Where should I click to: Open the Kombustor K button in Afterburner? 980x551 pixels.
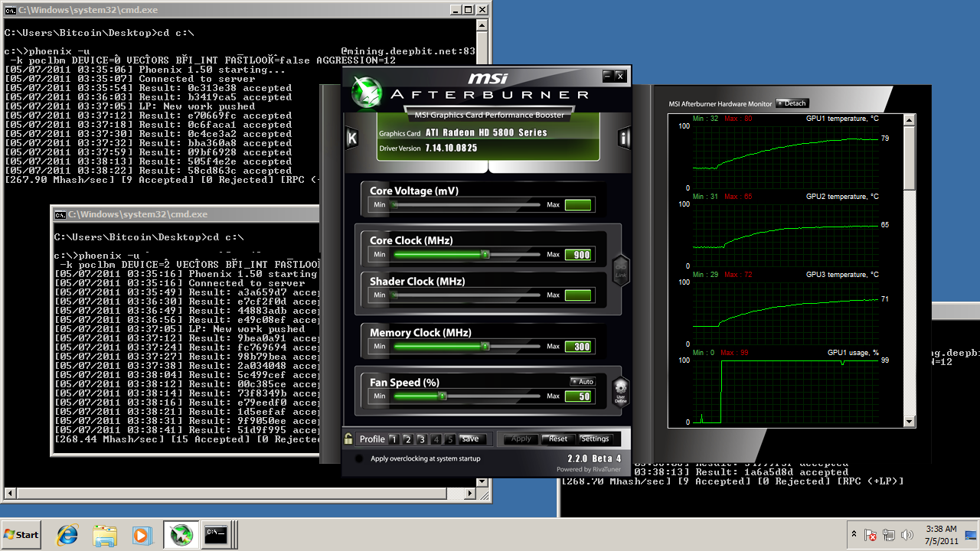pyautogui.click(x=352, y=138)
